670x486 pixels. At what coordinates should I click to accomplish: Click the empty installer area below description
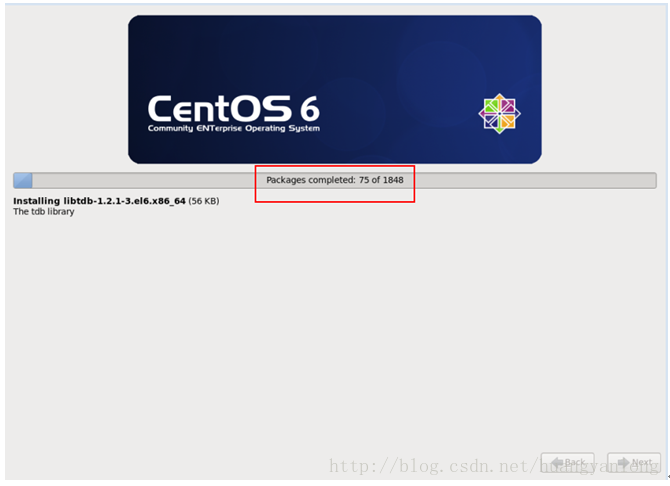pos(335,333)
